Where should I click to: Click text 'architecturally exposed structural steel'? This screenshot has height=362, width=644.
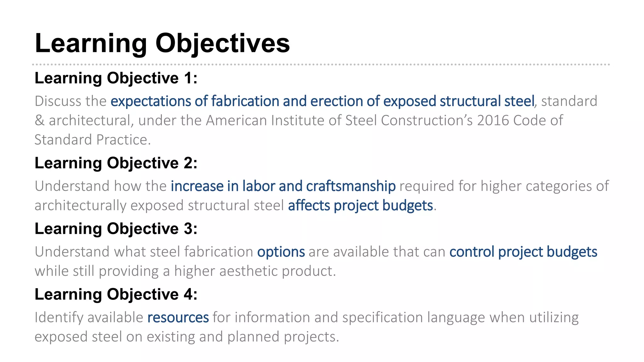pyautogui.click(x=159, y=206)
